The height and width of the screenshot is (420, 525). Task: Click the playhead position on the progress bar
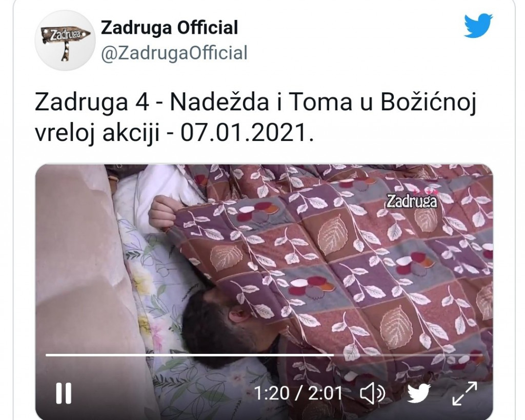coord(333,354)
